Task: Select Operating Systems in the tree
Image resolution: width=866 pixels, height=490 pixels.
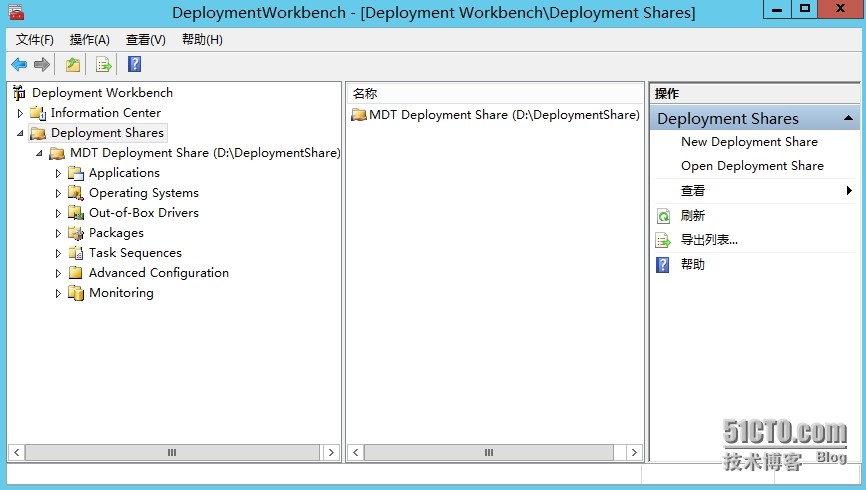Action: click(144, 193)
